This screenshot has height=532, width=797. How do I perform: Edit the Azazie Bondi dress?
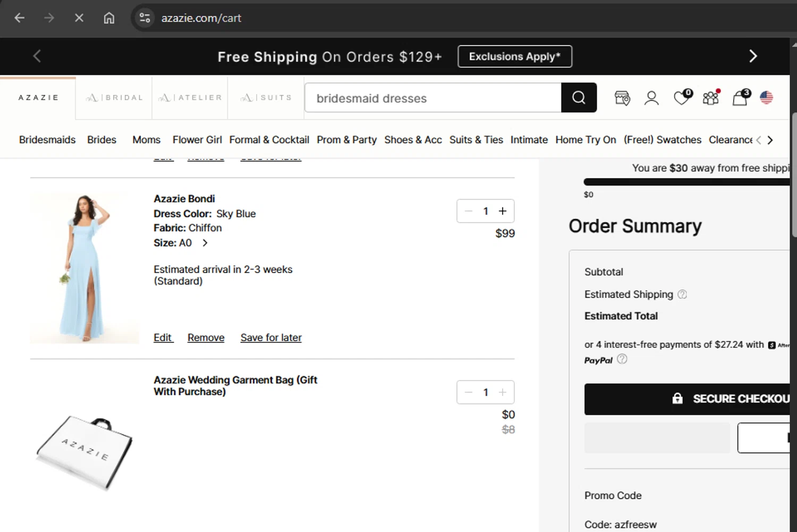[163, 337]
